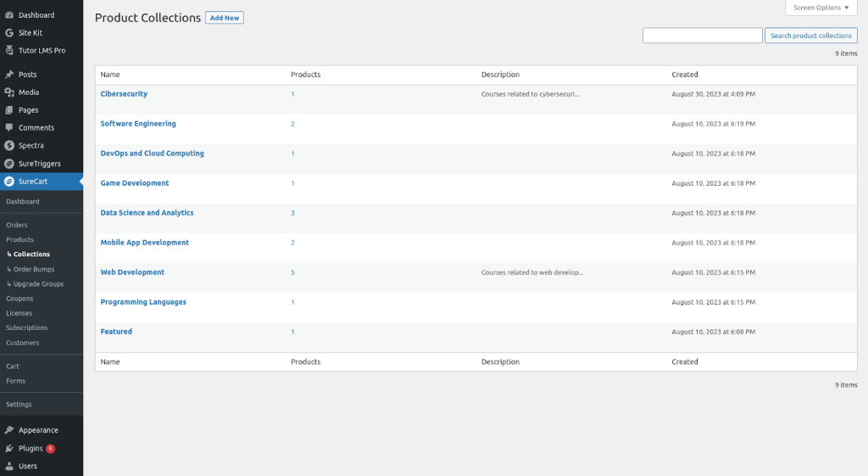Screen dimensions: 868x476
Task: Click the SureTriggers icon in the sidebar
Action: (9, 164)
